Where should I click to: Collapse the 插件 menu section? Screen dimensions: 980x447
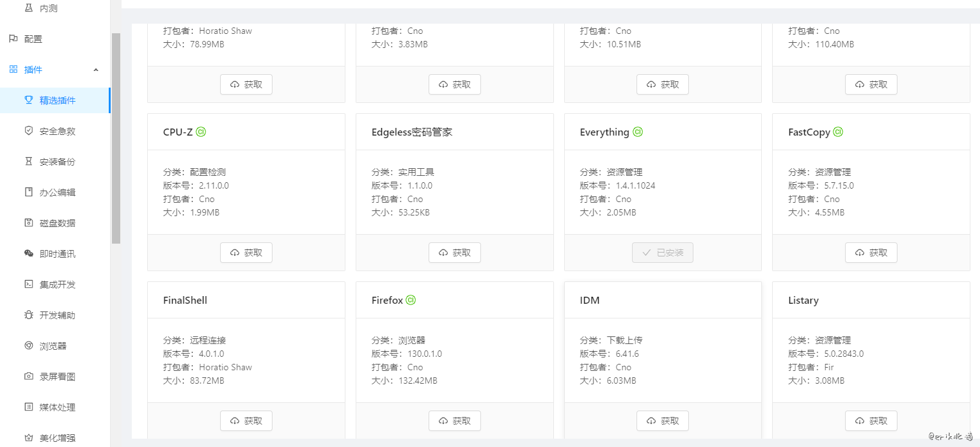point(96,70)
